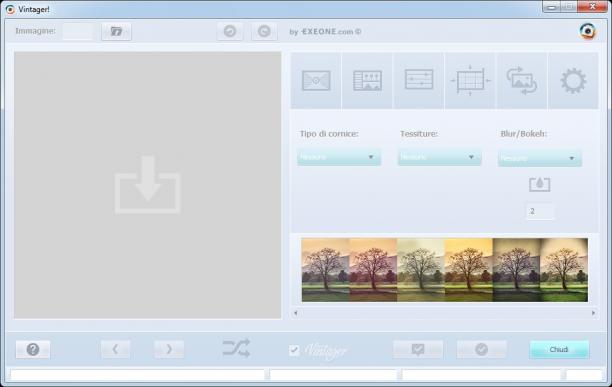Viewport: 612px width, 387px height.
Task: Click the by EXEONE.com link
Action: tap(325, 32)
